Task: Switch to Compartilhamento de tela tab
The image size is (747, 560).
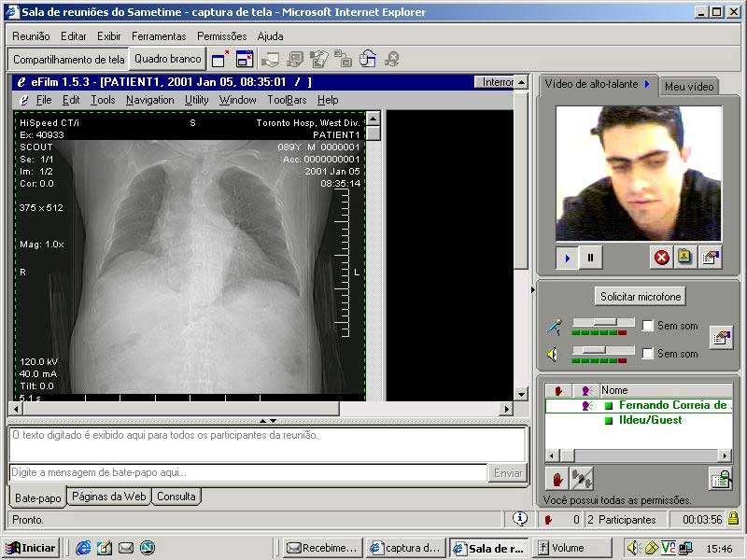Action: (68, 60)
